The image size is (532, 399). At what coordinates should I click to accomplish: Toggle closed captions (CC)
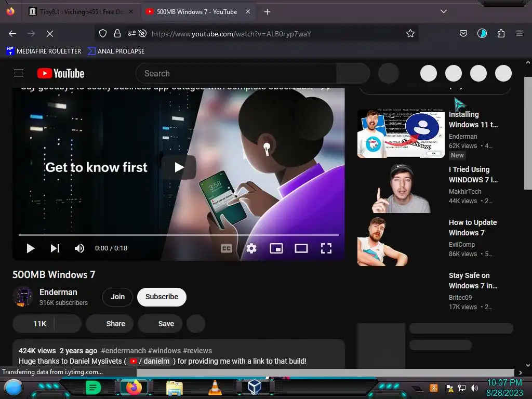tap(227, 248)
